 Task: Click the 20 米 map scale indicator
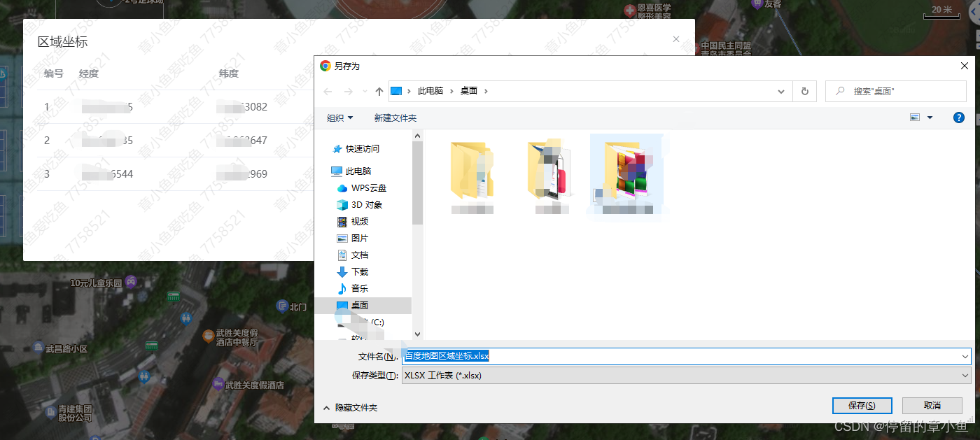[941, 13]
